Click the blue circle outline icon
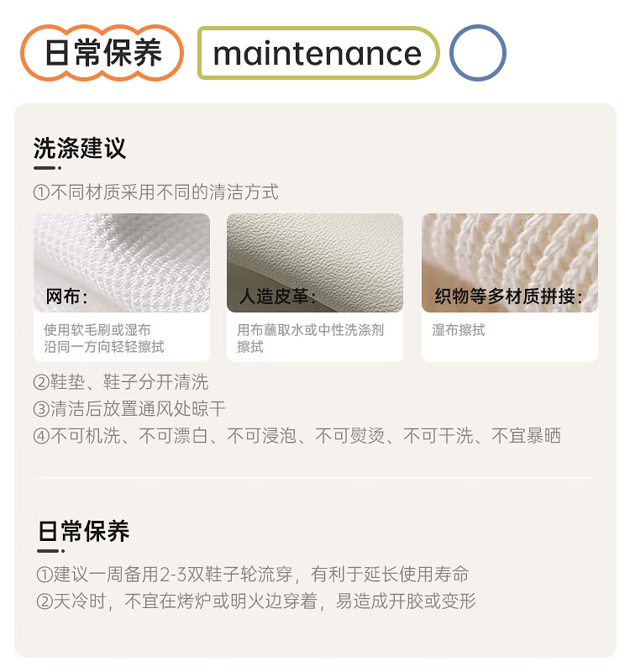The image size is (630, 672). point(478,53)
